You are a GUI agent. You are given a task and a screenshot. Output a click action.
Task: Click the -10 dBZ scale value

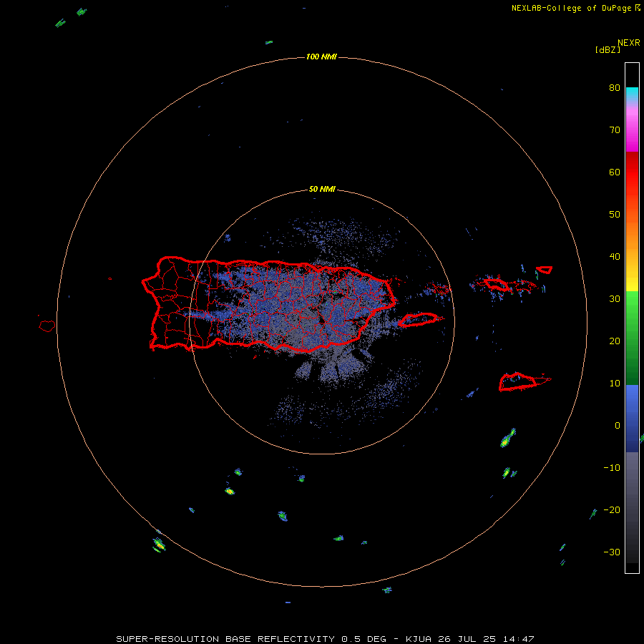tap(612, 468)
